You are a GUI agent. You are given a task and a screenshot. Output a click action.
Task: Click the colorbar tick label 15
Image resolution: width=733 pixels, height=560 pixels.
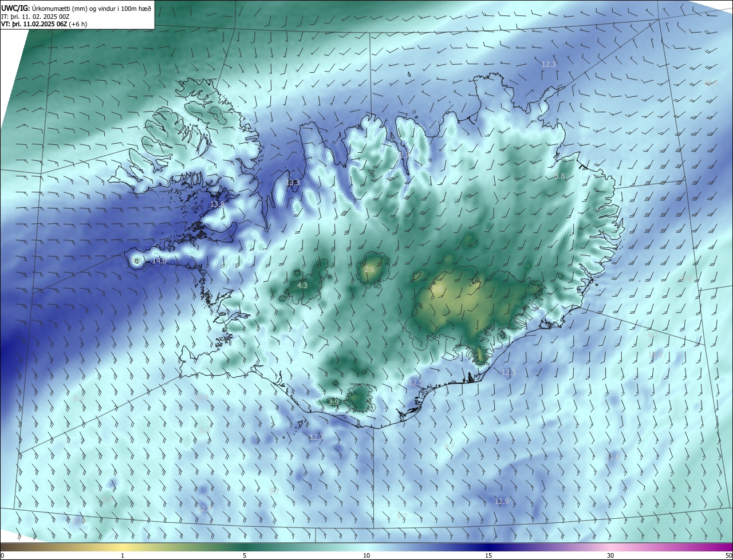(x=488, y=555)
